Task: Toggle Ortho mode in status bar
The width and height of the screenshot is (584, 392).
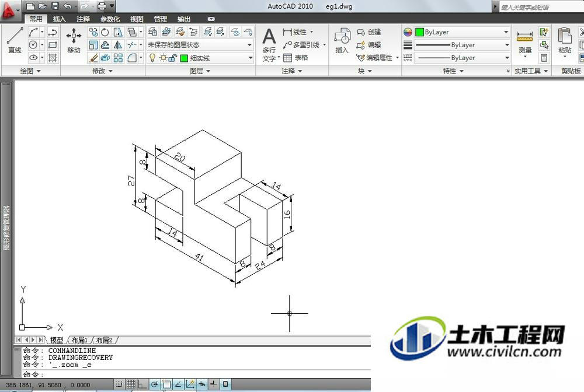Action: pos(142,384)
